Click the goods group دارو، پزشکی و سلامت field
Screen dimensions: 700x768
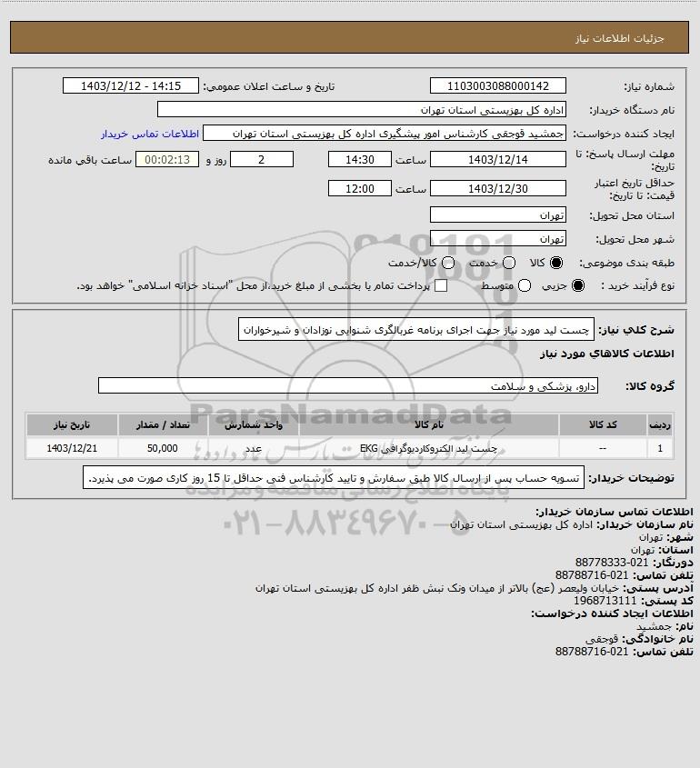coord(348,386)
